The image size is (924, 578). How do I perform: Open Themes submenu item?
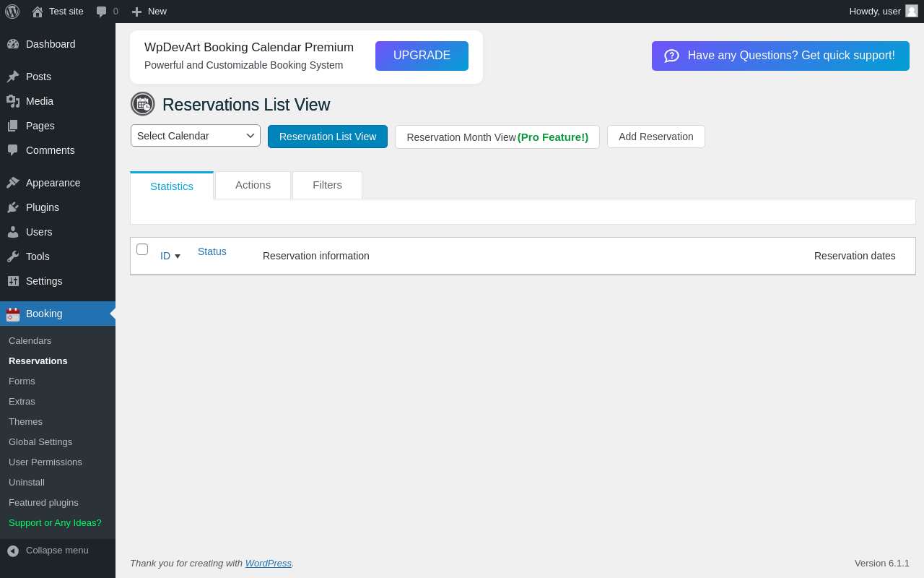(26, 421)
